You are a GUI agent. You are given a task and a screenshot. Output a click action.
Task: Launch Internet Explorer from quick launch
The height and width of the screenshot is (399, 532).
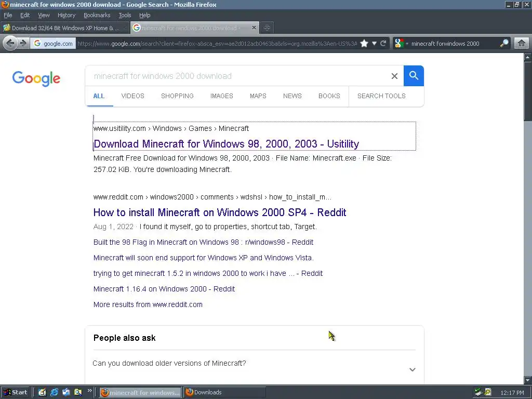tap(54, 392)
